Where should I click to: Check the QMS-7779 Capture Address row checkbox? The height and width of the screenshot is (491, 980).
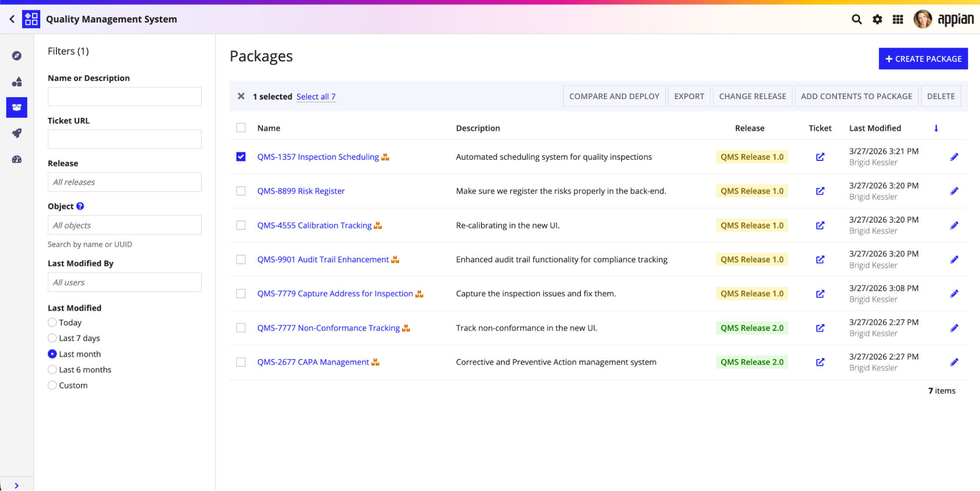point(241,293)
